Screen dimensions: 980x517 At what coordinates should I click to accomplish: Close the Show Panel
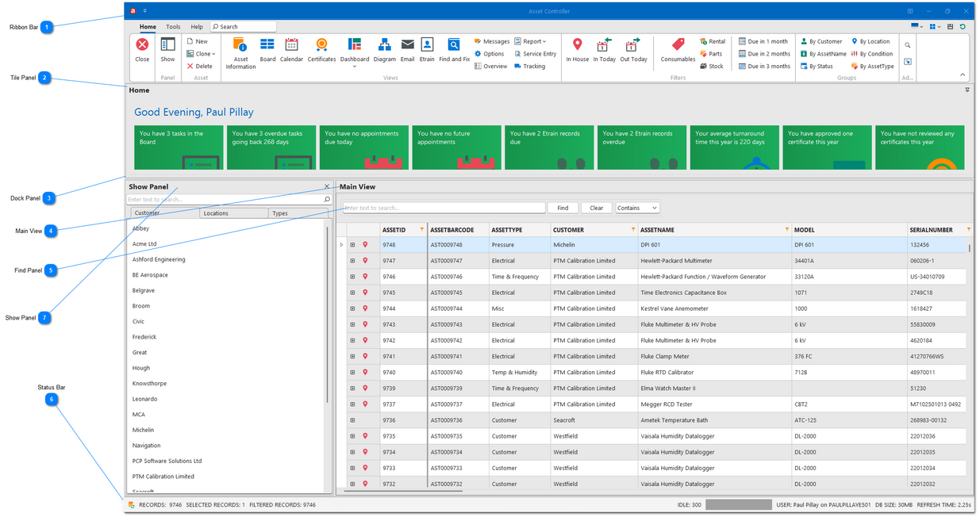(x=327, y=187)
